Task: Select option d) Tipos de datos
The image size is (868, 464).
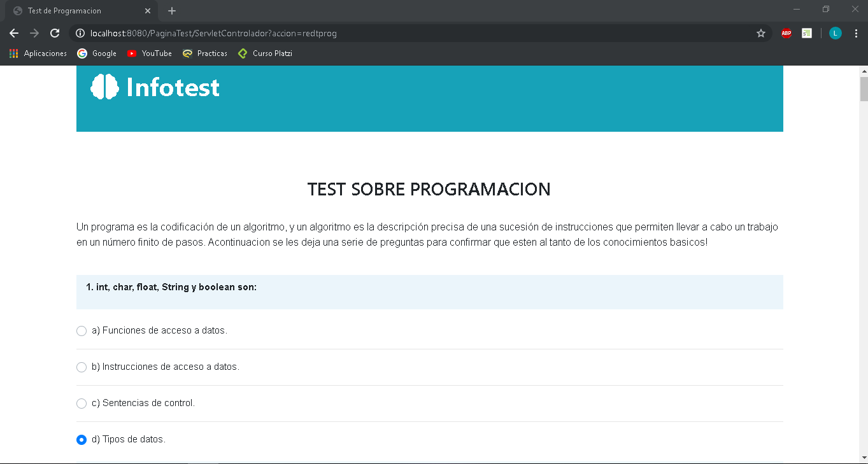Action: click(82, 440)
